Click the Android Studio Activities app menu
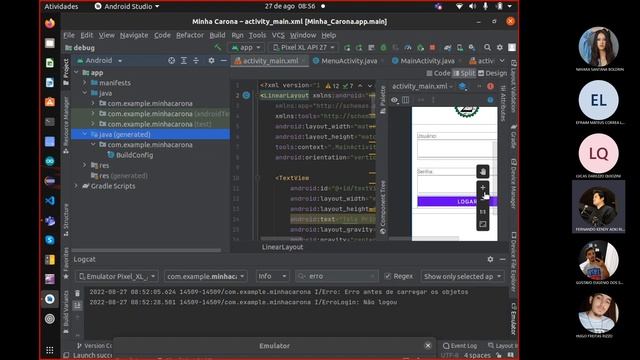The width and height of the screenshot is (640, 360). point(127,7)
